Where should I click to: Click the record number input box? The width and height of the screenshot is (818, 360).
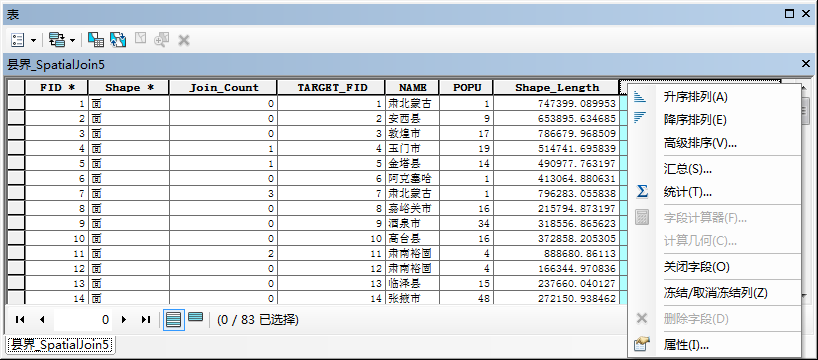pyautogui.click(x=83, y=319)
